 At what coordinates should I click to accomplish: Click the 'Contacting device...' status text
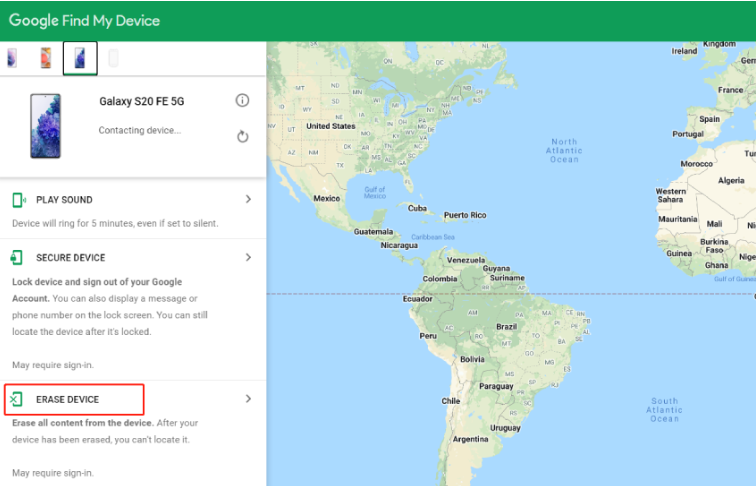click(x=140, y=130)
